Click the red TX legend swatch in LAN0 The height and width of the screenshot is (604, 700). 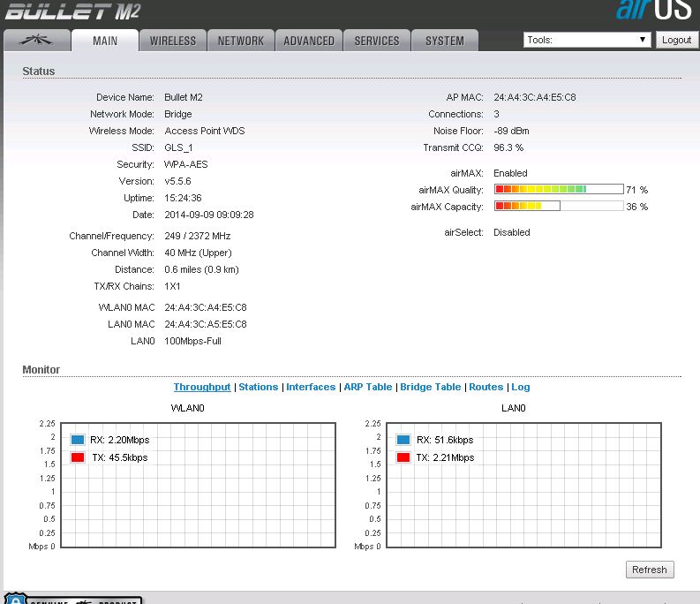403,457
